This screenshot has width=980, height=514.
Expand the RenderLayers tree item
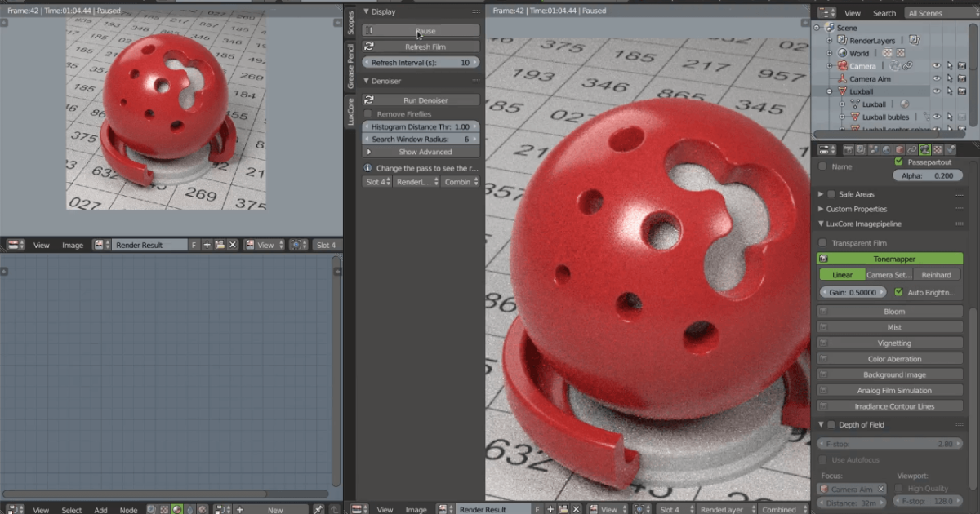[830, 40]
